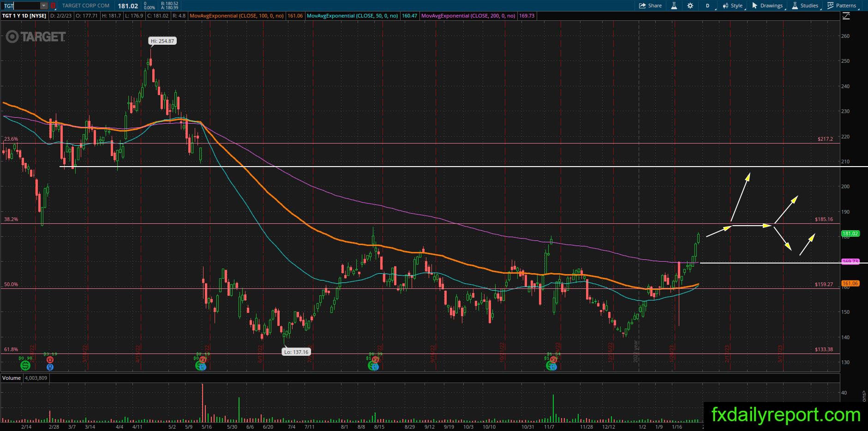The height and width of the screenshot is (431, 868).
Task: Click the 'C: 181.02' close readout
Action: [x=158, y=16]
